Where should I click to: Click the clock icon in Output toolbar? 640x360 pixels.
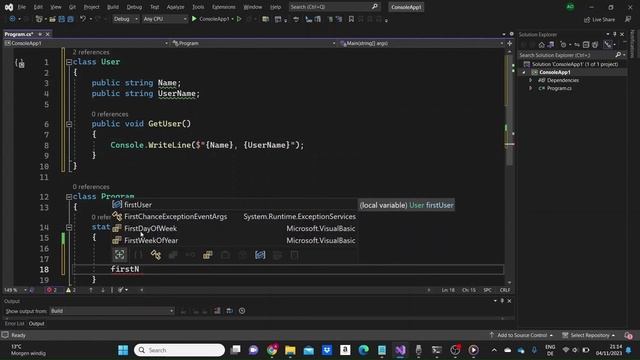242,311
